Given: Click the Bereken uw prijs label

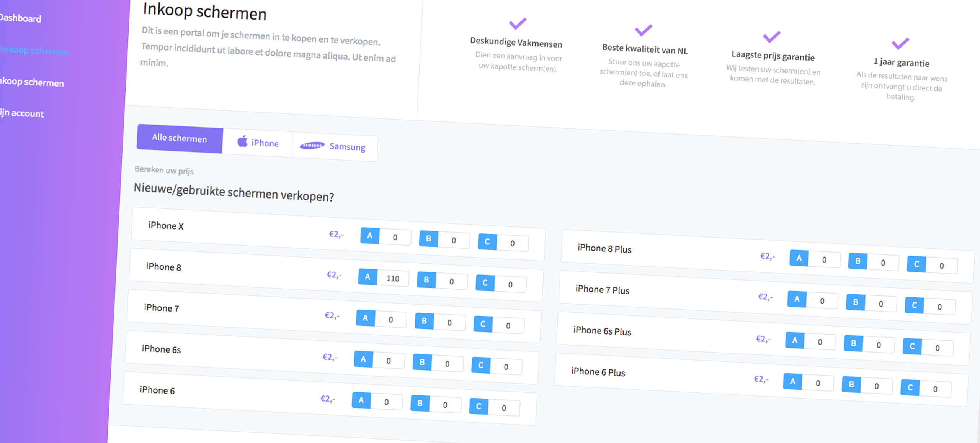Looking at the screenshot, I should (x=164, y=170).
